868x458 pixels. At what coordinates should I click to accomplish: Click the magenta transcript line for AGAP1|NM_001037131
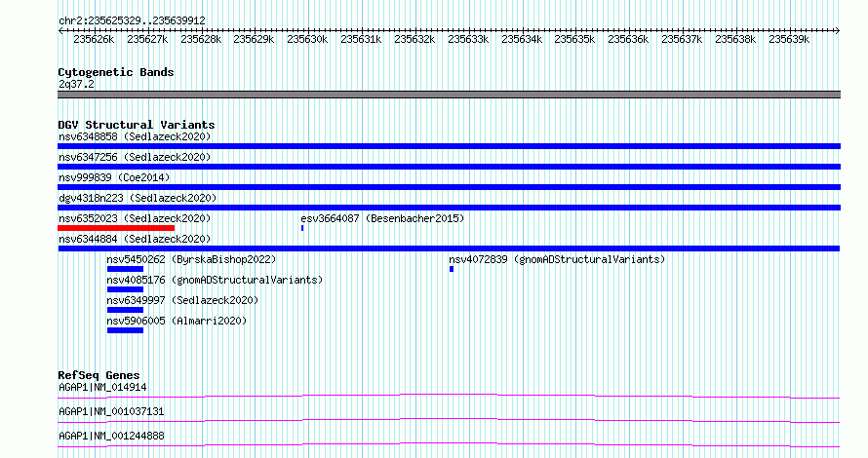click(449, 420)
